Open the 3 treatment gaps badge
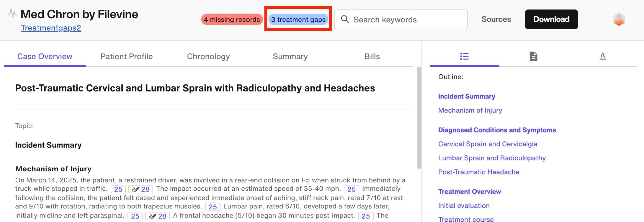 [x=298, y=19]
